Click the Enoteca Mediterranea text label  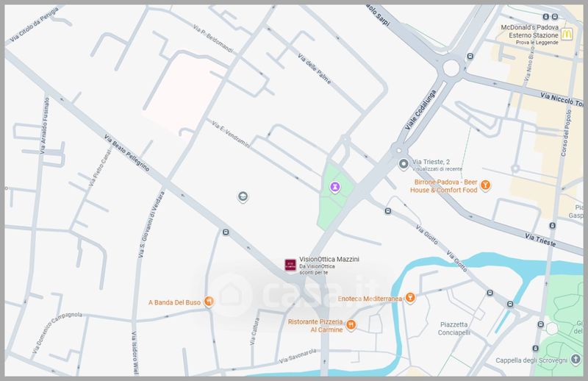point(370,299)
